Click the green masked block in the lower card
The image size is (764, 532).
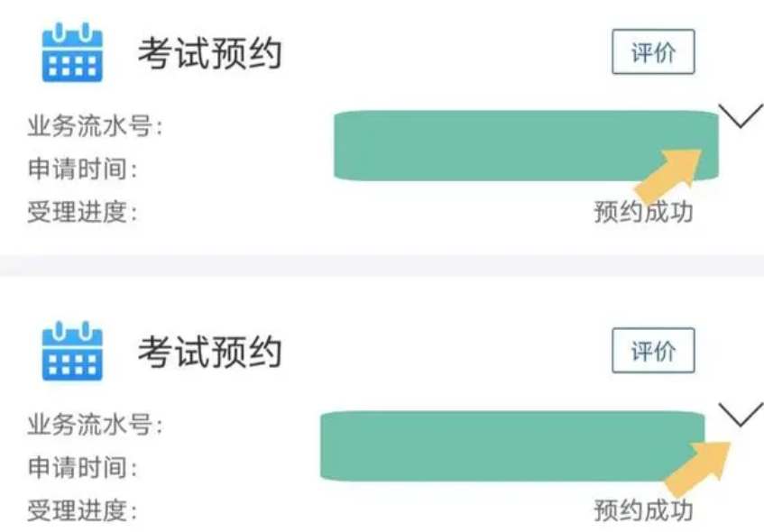pos(512,446)
